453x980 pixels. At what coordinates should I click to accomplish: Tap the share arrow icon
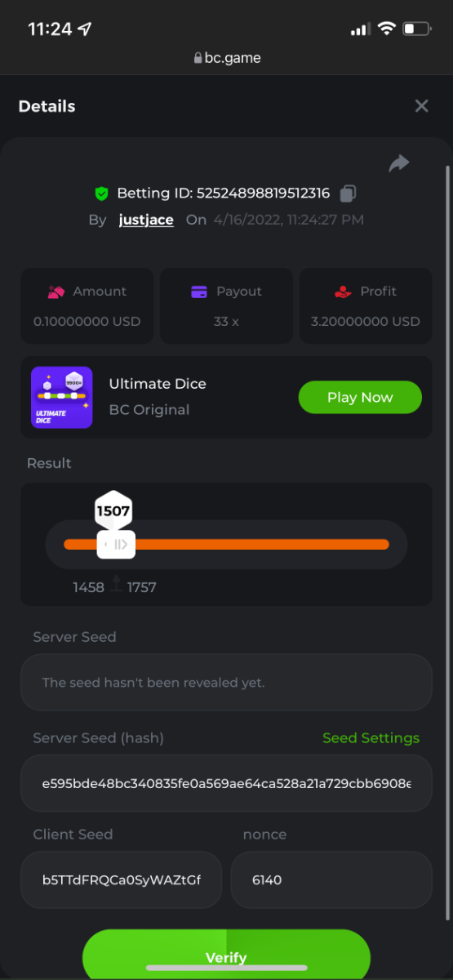click(x=398, y=163)
